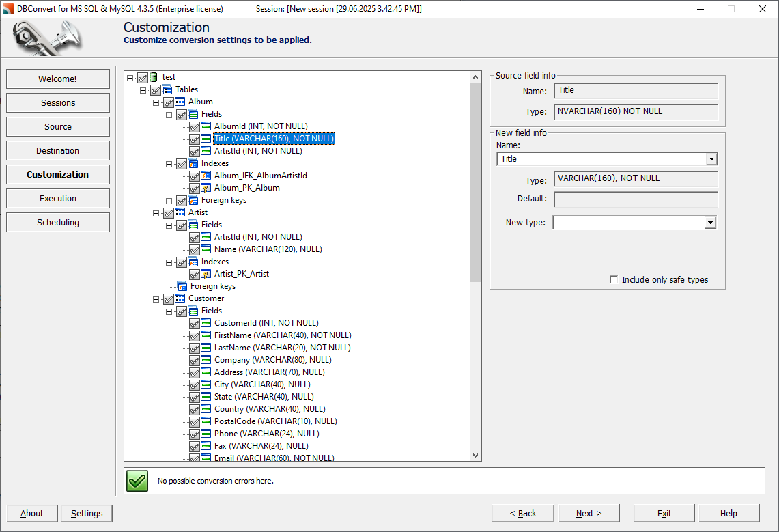Image resolution: width=779 pixels, height=532 pixels.
Task: Select the Album_IFK_AlbumArtistId index icon
Action: pos(206,175)
